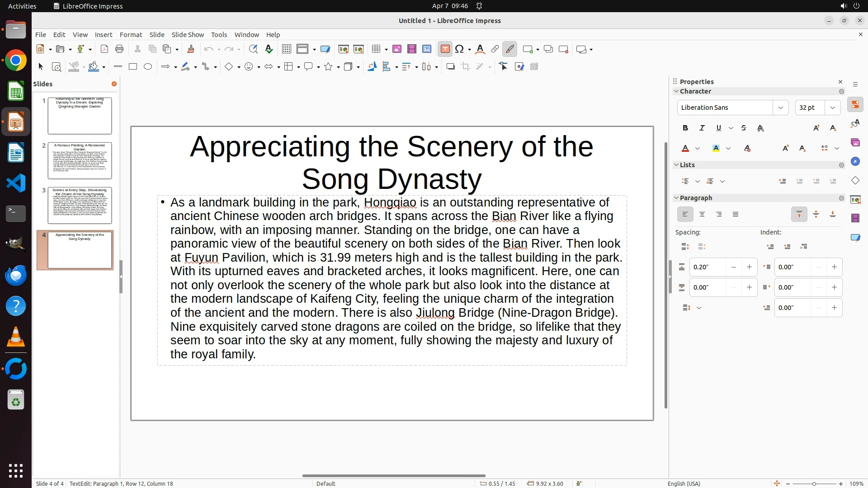Viewport: 868px width, 488px height.
Task: Open the Format menu
Action: point(131,35)
